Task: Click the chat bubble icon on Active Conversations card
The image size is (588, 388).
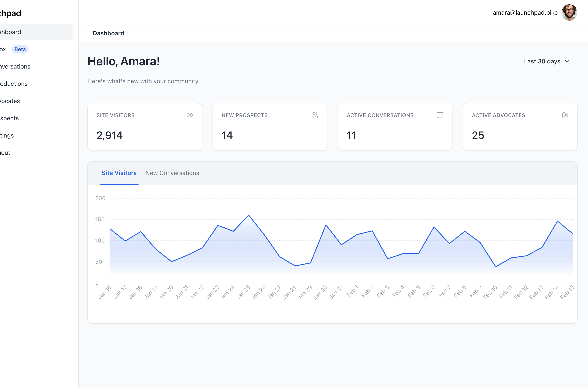Action: click(440, 115)
